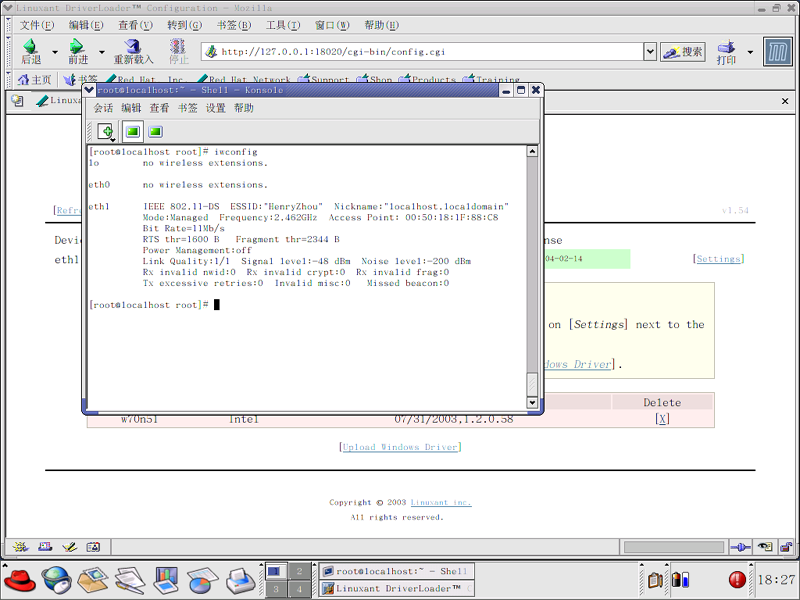Print the page with the 打印 icon
800x600 pixels.
726,52
